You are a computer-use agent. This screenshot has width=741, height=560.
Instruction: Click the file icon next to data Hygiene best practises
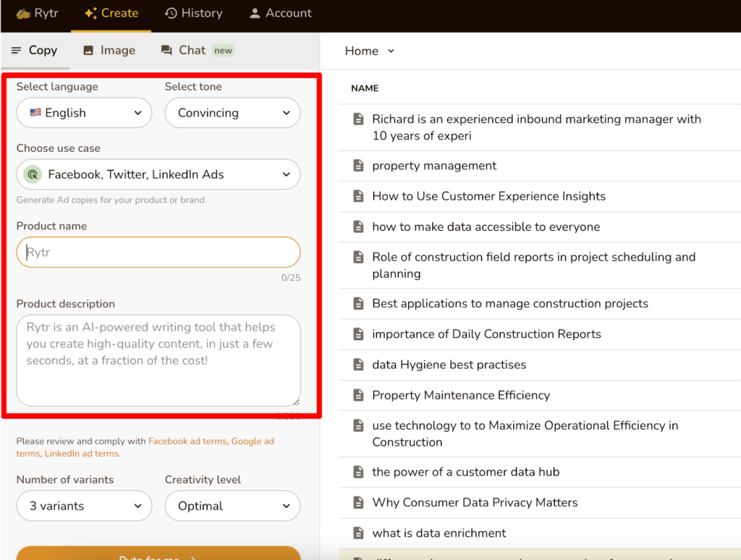coord(357,365)
